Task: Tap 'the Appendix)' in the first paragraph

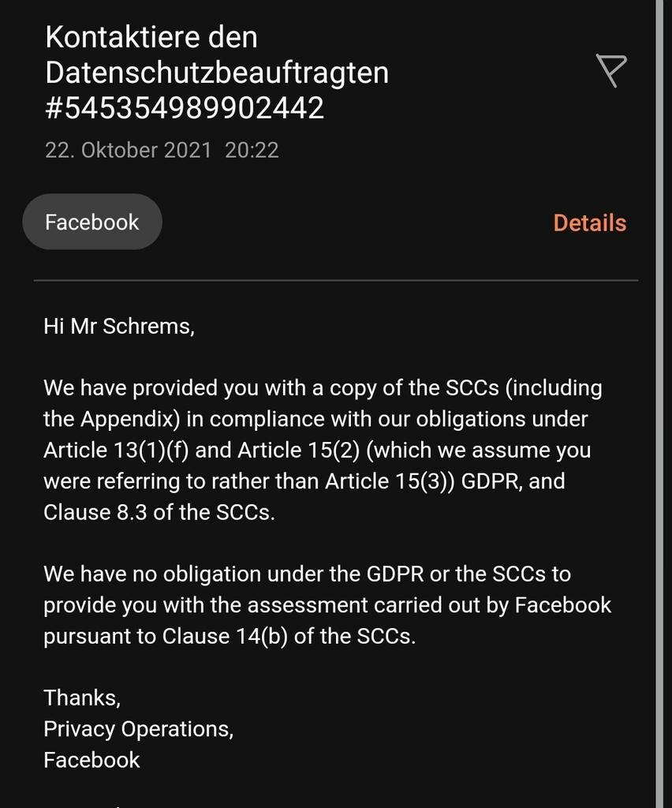Action: click(123, 419)
